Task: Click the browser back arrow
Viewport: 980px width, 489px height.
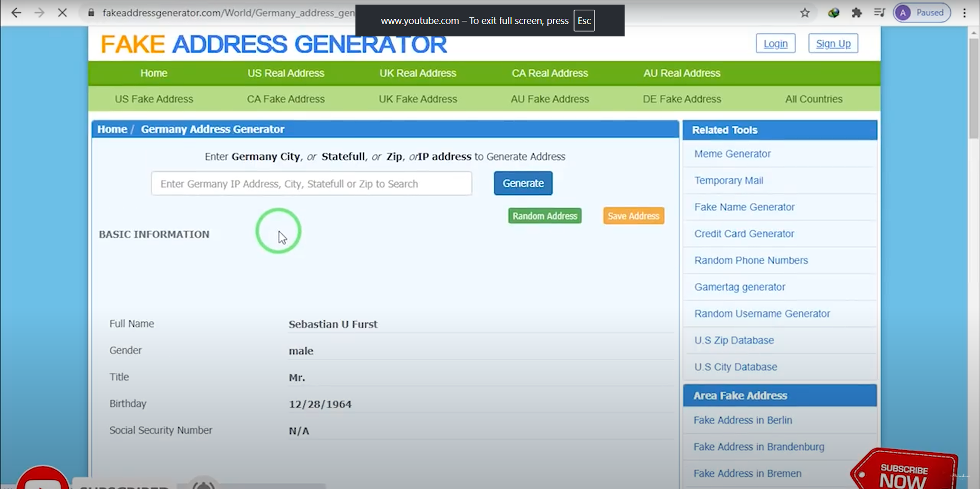Action: click(x=16, y=13)
